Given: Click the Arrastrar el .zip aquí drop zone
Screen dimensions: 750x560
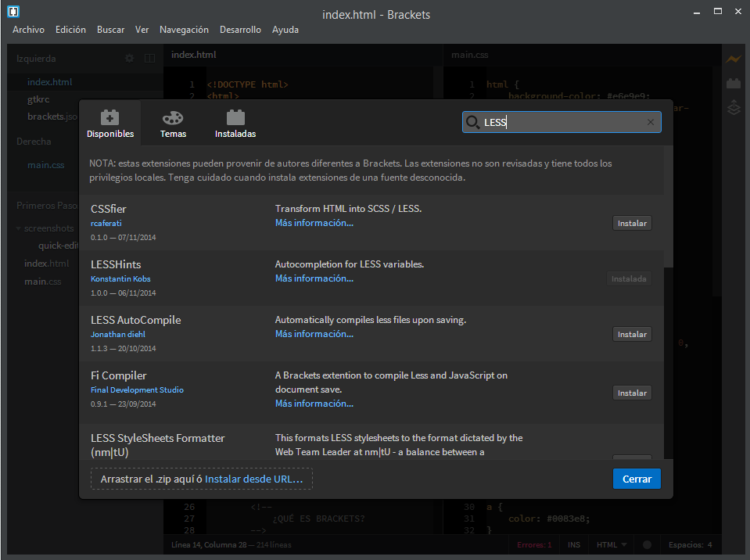Looking at the screenshot, I should pyautogui.click(x=201, y=479).
